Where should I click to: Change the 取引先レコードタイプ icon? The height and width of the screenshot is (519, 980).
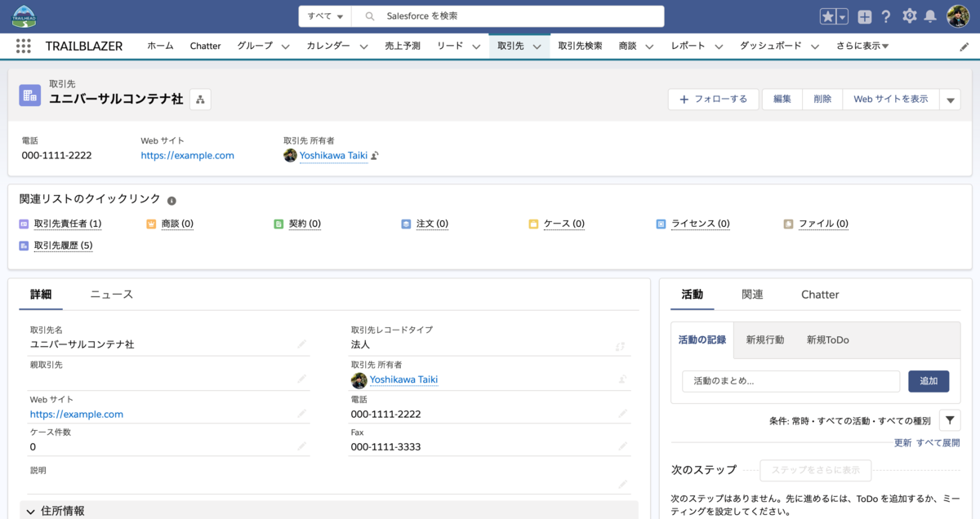pos(620,346)
